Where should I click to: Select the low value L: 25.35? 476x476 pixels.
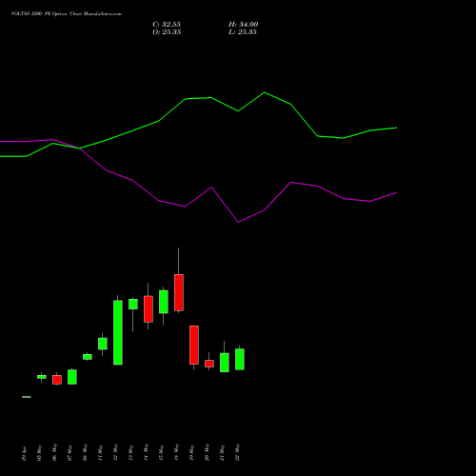(x=243, y=32)
